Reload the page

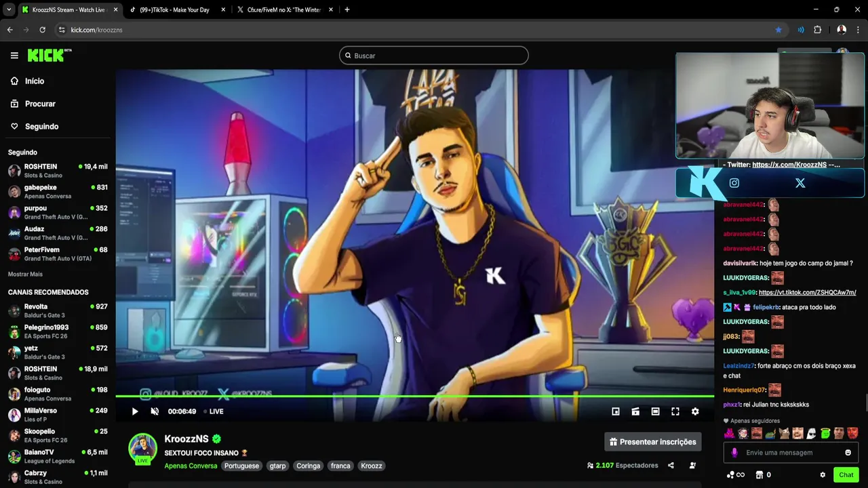(42, 30)
